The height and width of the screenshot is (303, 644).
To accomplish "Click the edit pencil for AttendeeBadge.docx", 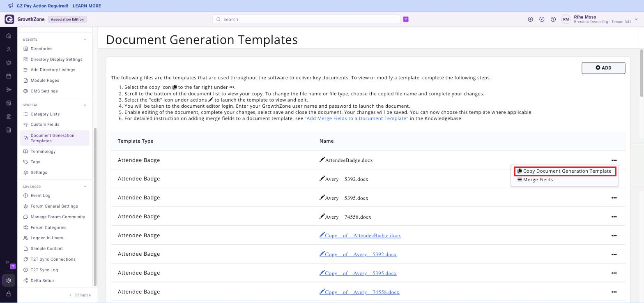I will pyautogui.click(x=322, y=160).
